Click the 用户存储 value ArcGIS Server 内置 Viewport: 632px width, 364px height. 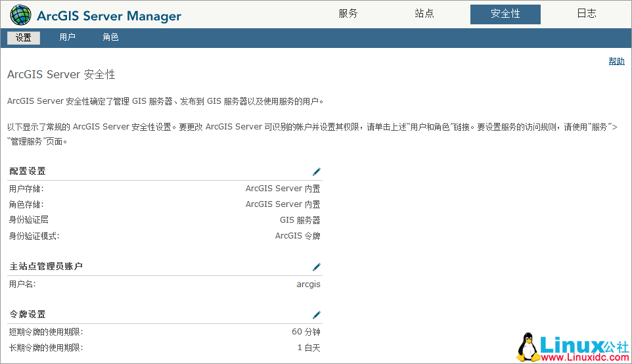click(x=283, y=189)
